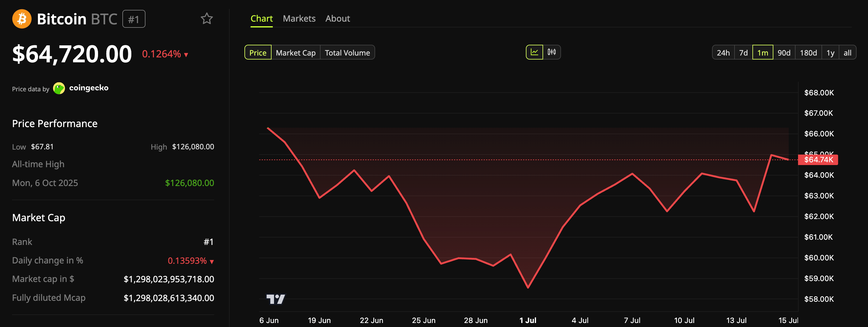The width and height of the screenshot is (868, 327).
Task: Select the Total Volume chart metric
Action: point(347,52)
